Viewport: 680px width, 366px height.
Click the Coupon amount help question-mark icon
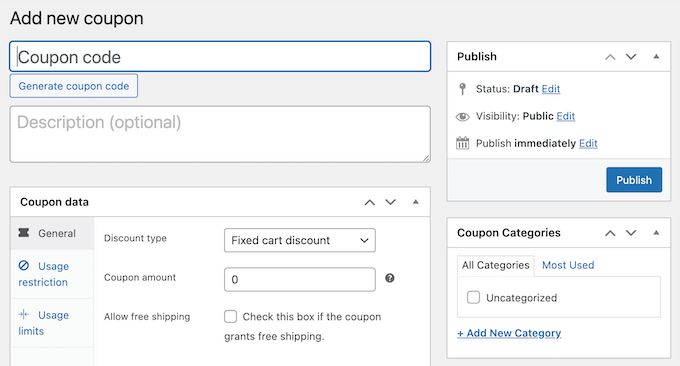click(x=390, y=278)
